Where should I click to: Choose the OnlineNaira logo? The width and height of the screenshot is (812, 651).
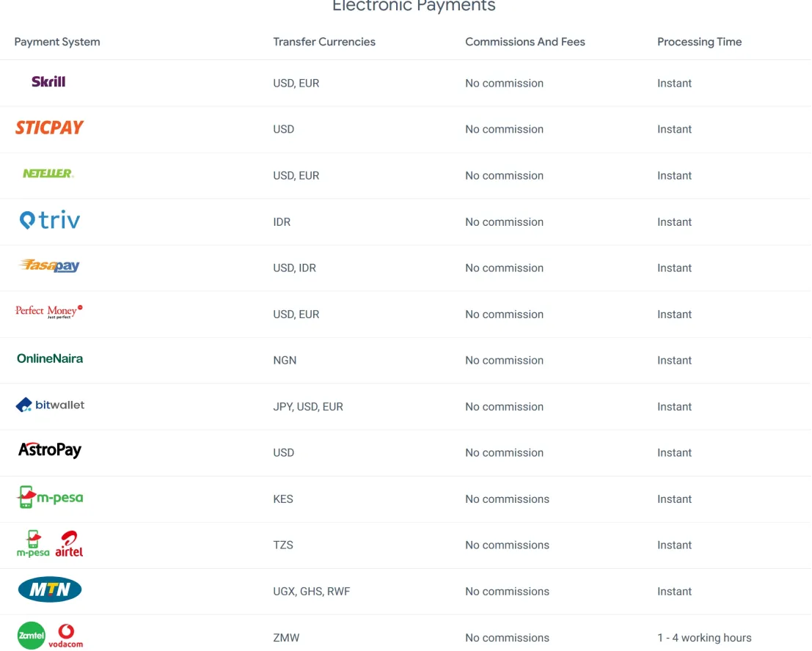tap(50, 358)
